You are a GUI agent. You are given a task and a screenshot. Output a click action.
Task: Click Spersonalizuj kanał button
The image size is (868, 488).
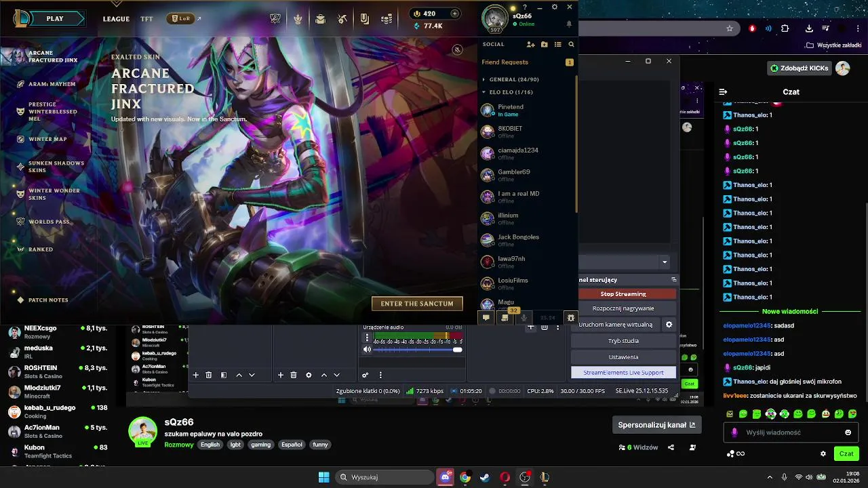coord(656,425)
